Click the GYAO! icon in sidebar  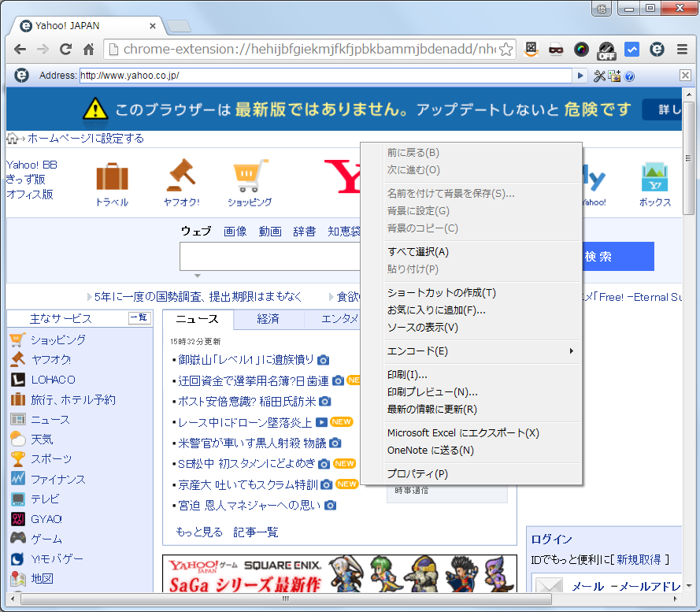click(18, 518)
